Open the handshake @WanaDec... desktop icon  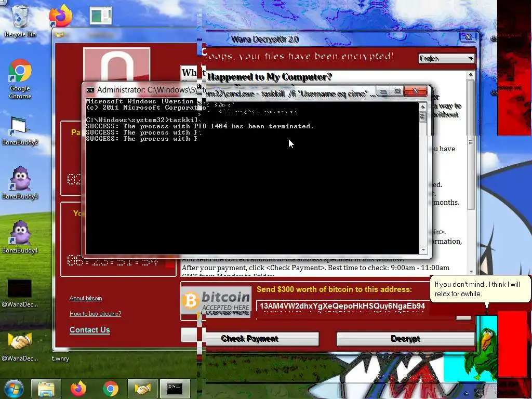coord(20,347)
